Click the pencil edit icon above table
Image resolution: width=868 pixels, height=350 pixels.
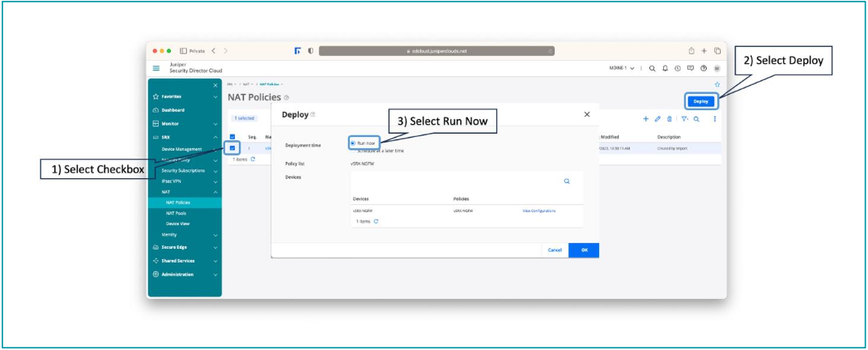(657, 119)
